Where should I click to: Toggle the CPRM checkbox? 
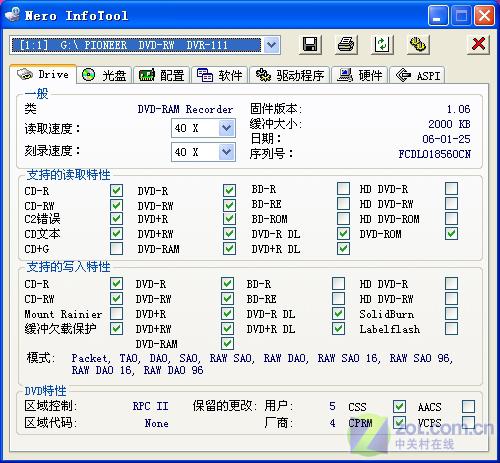coord(399,422)
